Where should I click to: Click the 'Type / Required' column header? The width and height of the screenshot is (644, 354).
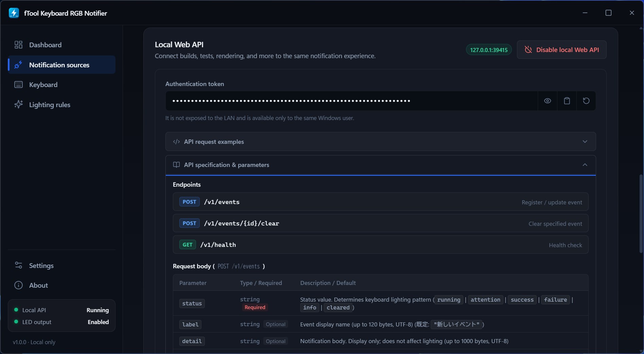coord(261,283)
